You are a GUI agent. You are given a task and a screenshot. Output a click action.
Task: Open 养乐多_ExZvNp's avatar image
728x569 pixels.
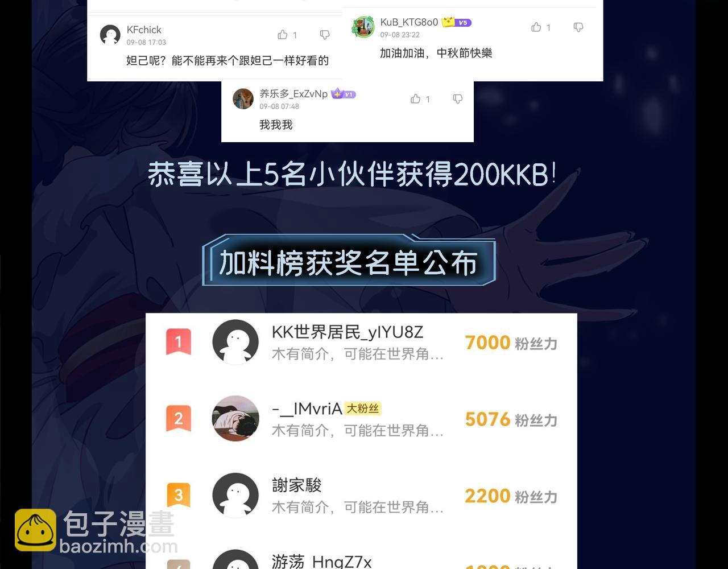coord(243,98)
